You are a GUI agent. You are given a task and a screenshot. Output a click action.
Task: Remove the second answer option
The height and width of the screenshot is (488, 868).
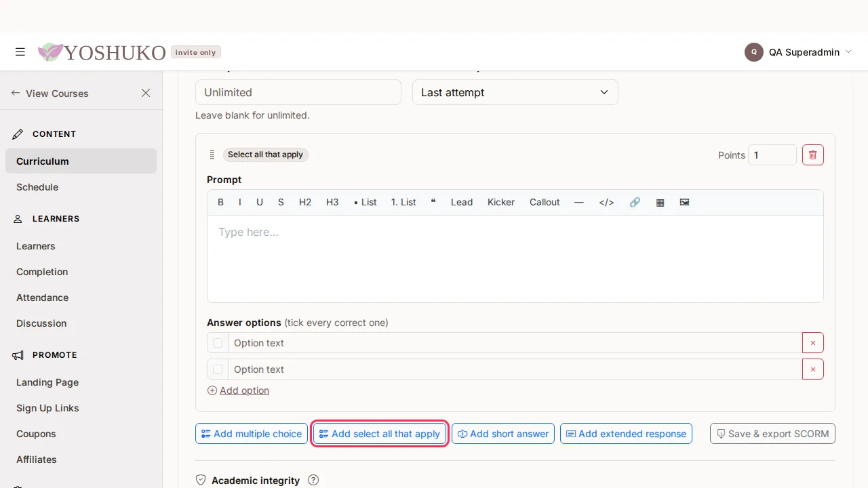813,369
